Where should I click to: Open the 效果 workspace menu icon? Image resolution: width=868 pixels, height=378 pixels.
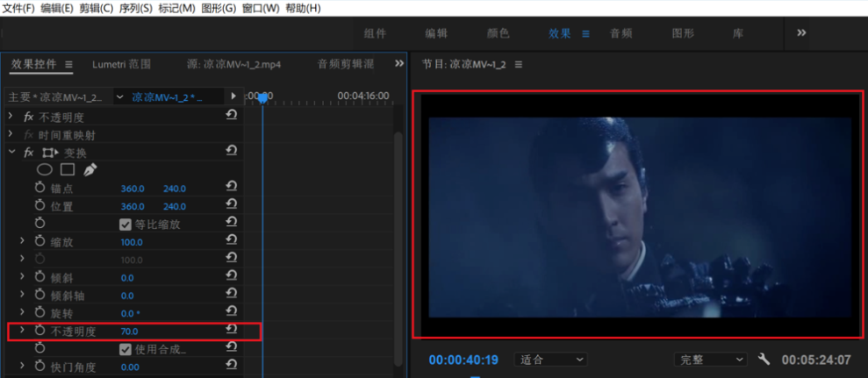(585, 33)
